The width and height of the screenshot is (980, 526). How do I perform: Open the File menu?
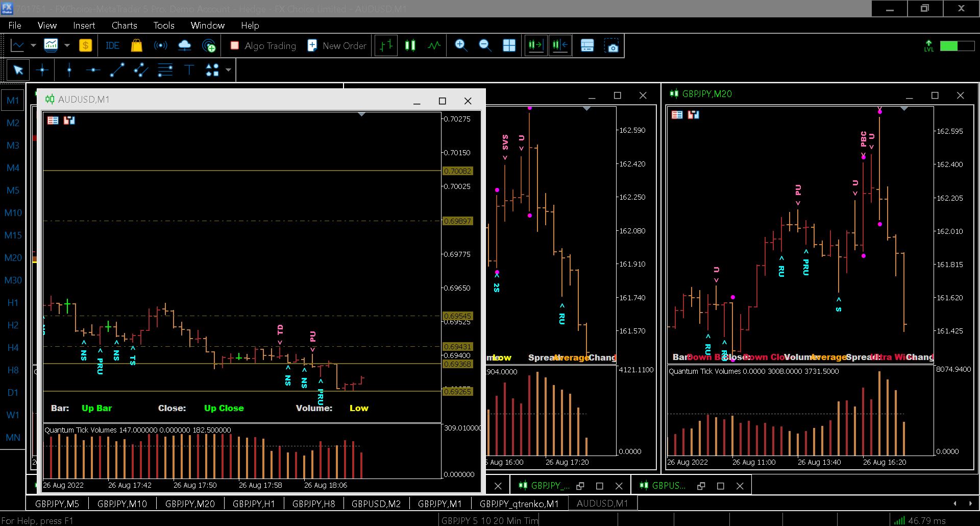[x=15, y=26]
